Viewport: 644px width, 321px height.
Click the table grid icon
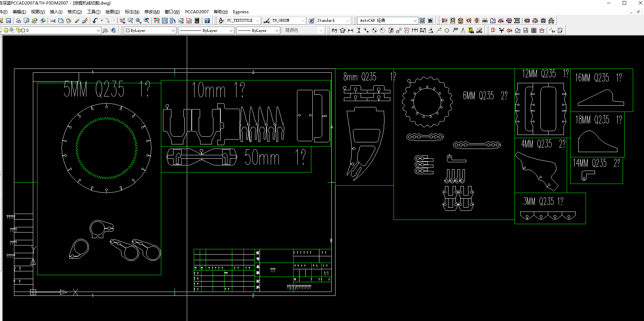coord(534,30)
